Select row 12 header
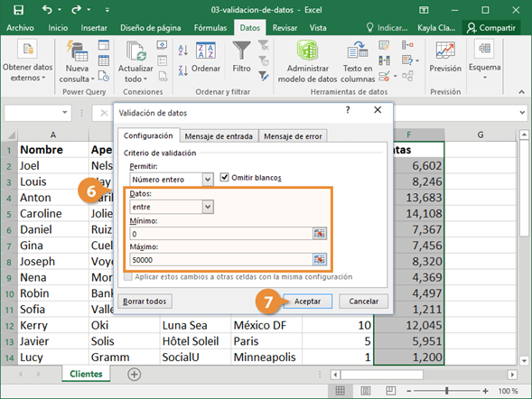This screenshot has height=399, width=532. pyautogui.click(x=9, y=326)
